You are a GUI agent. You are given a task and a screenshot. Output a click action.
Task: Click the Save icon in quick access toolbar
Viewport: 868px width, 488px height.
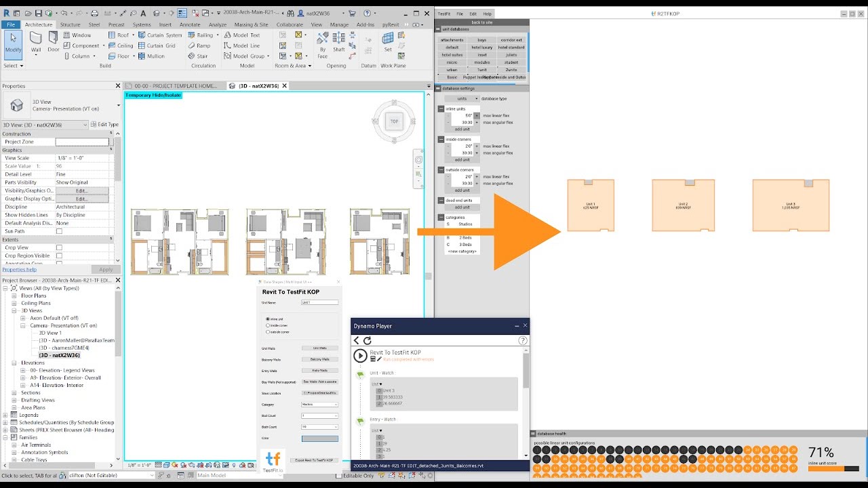39,13
